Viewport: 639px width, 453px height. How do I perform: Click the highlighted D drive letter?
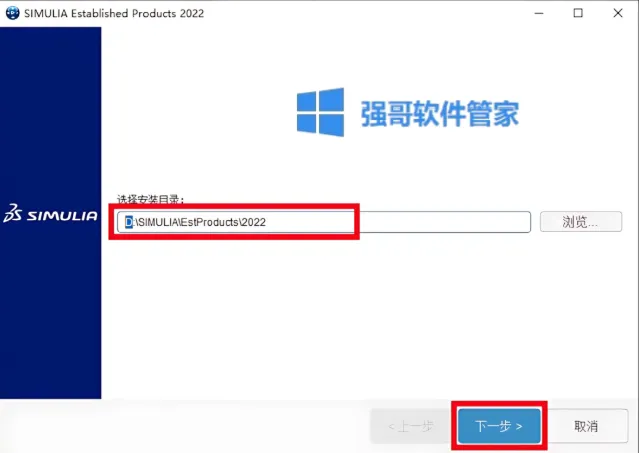pyautogui.click(x=129, y=222)
